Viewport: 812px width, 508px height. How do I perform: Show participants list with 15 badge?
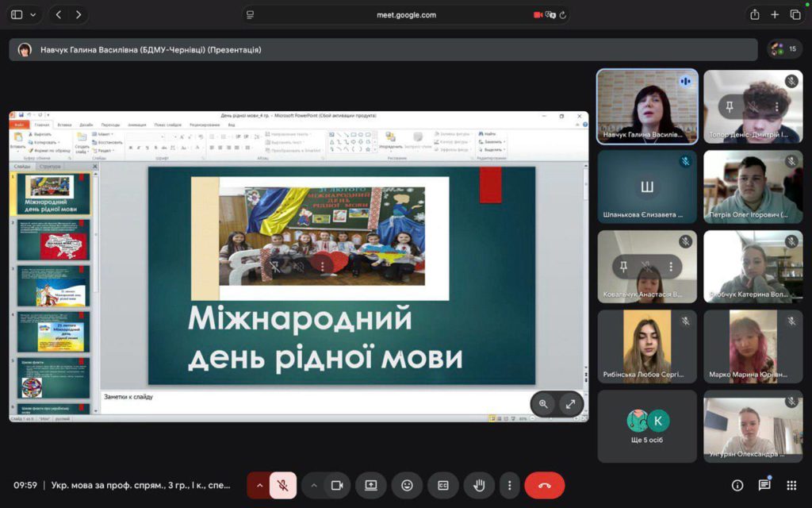click(785, 49)
